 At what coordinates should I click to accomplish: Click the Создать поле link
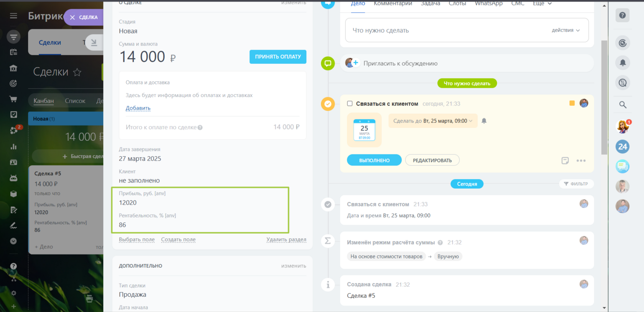click(x=178, y=239)
